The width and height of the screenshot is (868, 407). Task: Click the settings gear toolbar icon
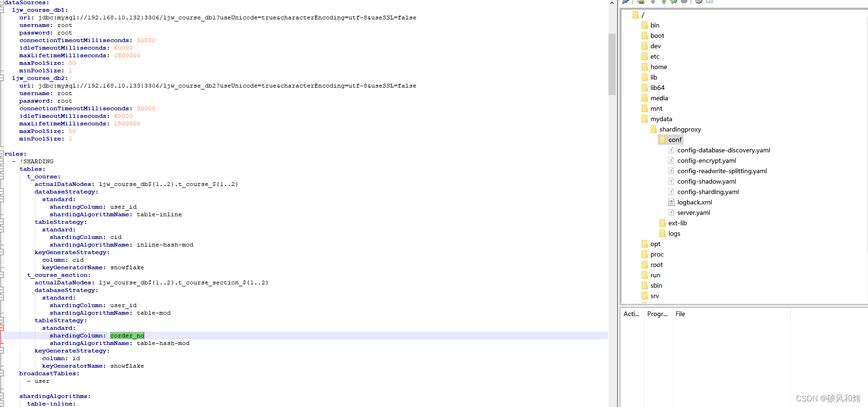pyautogui.click(x=699, y=1)
